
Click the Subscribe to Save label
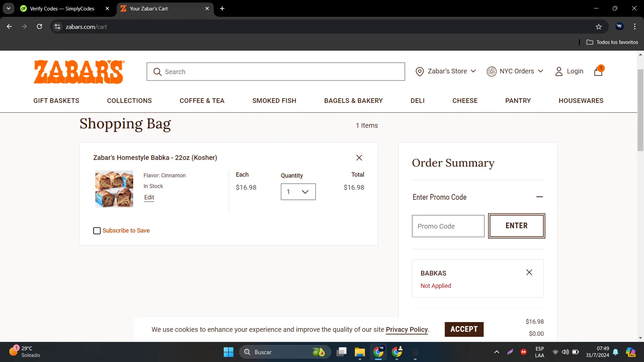(x=126, y=231)
